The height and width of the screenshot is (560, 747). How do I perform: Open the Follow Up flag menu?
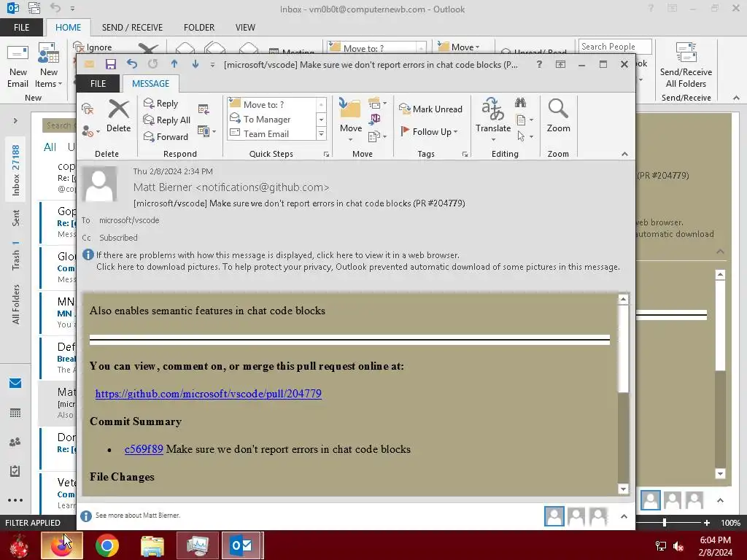[x=429, y=131]
